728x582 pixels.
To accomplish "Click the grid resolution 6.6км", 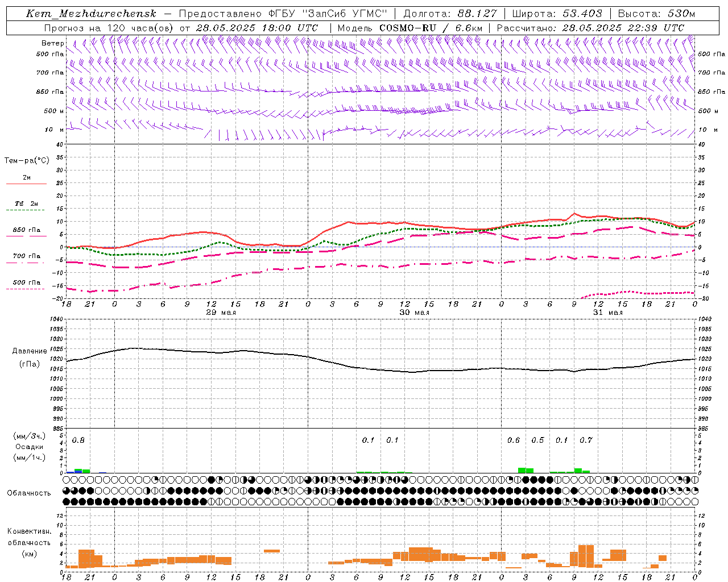I will pyautogui.click(x=469, y=28).
